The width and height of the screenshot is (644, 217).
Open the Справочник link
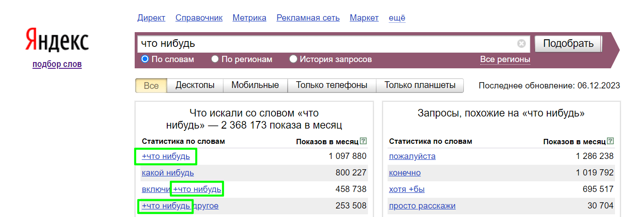pyautogui.click(x=199, y=18)
